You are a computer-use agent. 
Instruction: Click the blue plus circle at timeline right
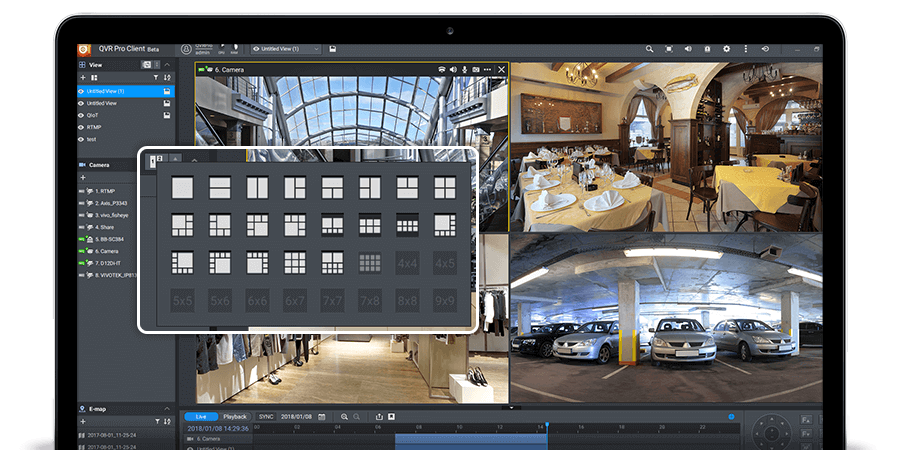click(731, 417)
